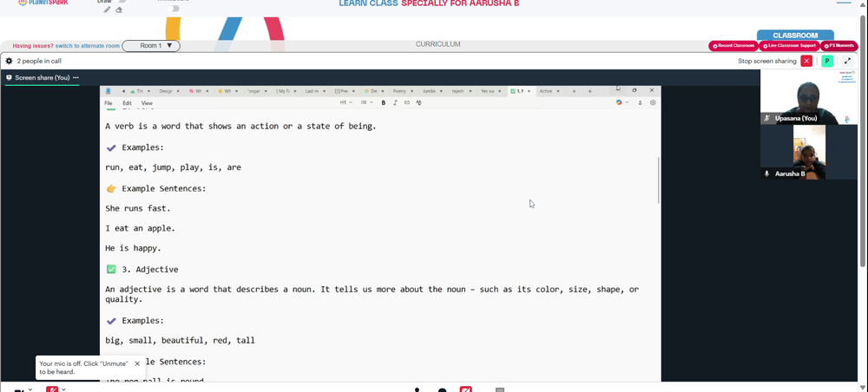Screen dimensions: 868x392
Task: Click the pointing-hand emoji before Example Sentences
Action: 111,188
